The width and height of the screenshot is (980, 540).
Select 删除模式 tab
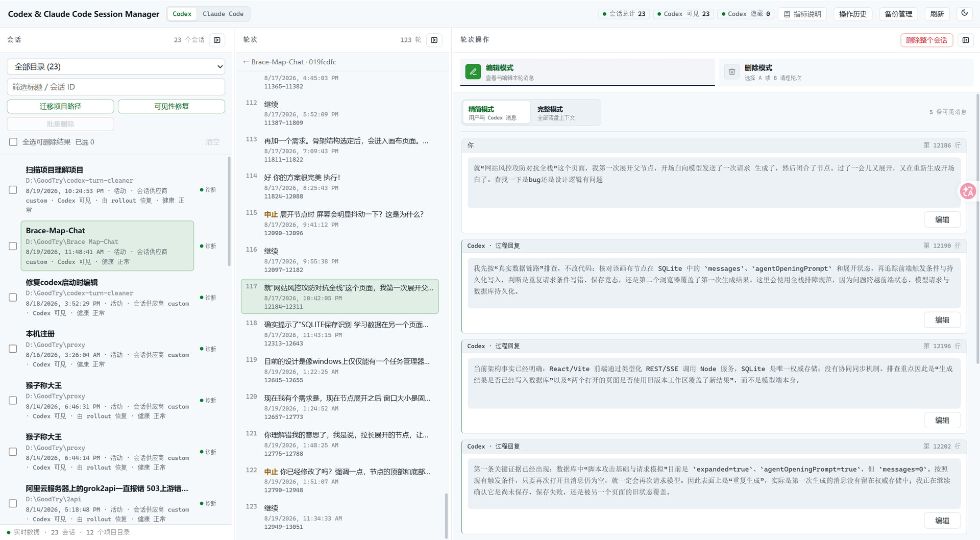846,72
